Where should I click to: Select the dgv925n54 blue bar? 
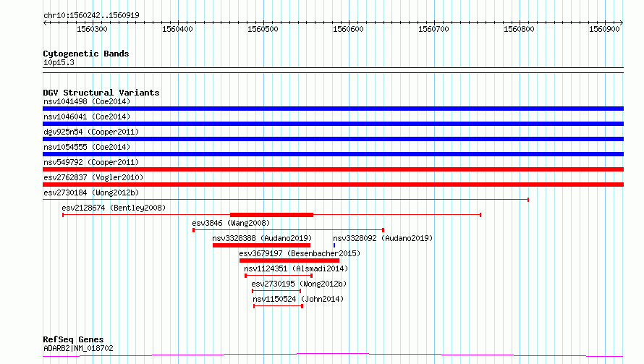pyautogui.click(x=333, y=139)
